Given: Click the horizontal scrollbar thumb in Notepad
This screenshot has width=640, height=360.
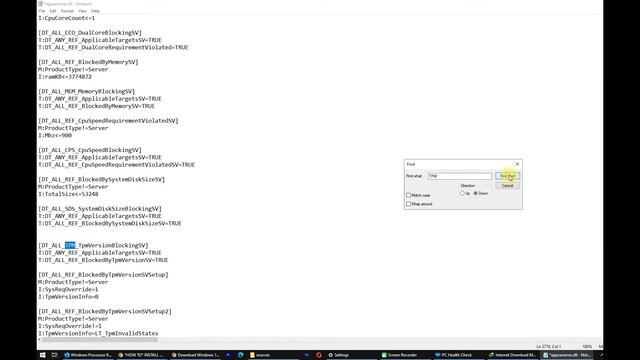Looking at the screenshot, I should [100, 340].
